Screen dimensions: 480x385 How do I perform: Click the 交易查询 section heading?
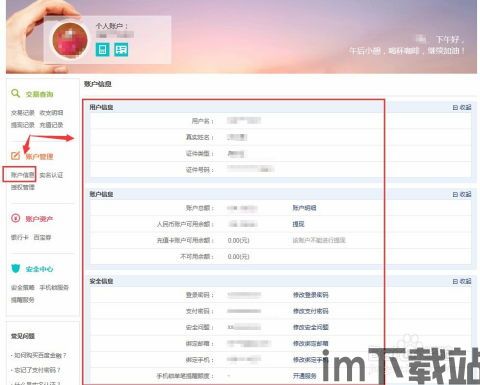tap(39, 94)
